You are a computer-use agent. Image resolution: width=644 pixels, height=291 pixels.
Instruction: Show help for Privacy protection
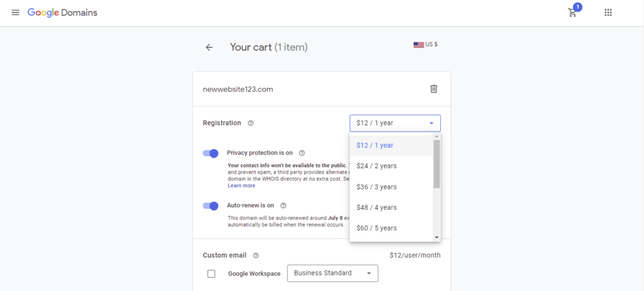(x=302, y=153)
